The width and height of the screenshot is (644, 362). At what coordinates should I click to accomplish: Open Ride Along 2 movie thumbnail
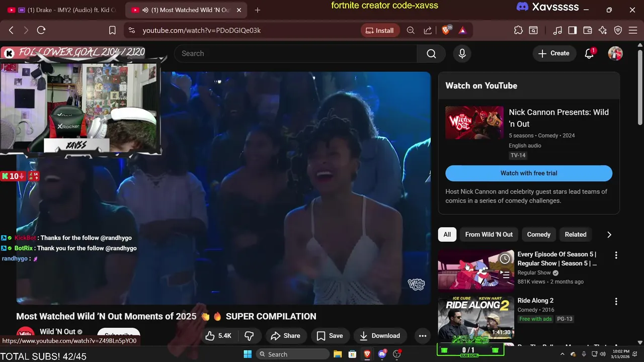[476, 317]
